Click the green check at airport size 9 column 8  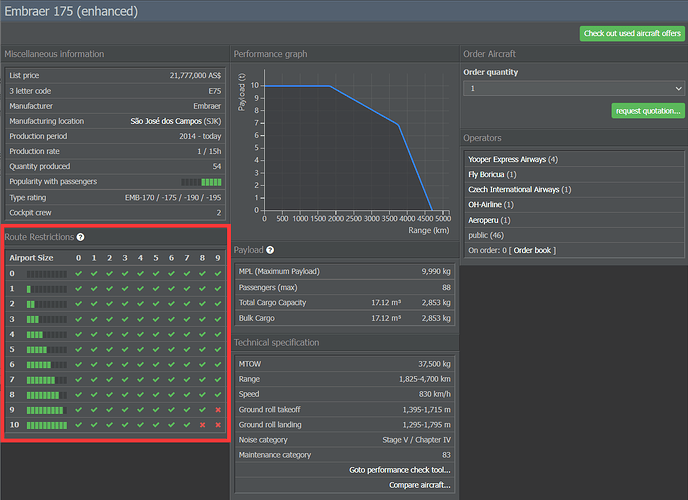pos(202,410)
